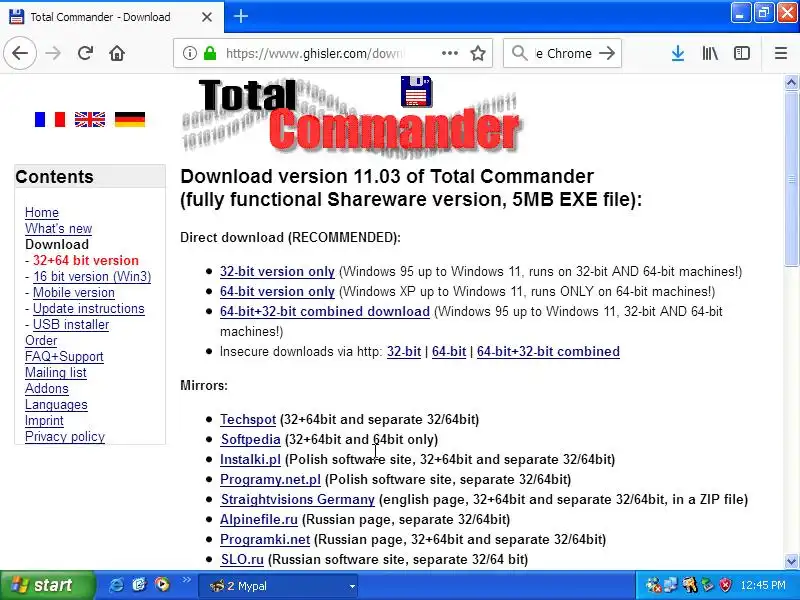Open the hamburger application menu

pyautogui.click(x=781, y=53)
